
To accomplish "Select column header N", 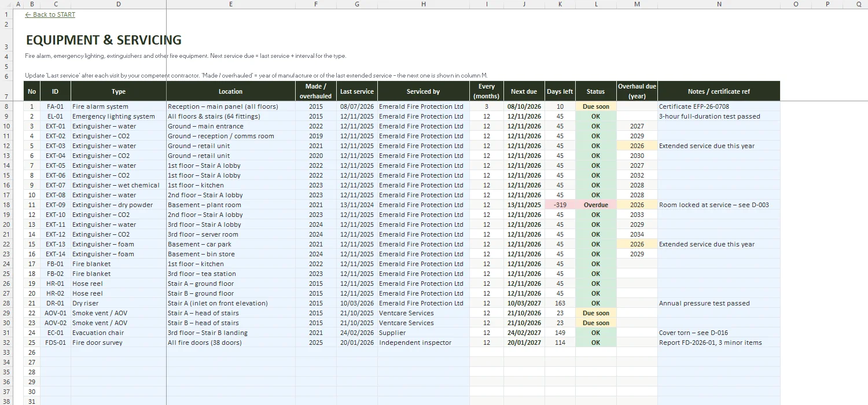I will click(719, 4).
